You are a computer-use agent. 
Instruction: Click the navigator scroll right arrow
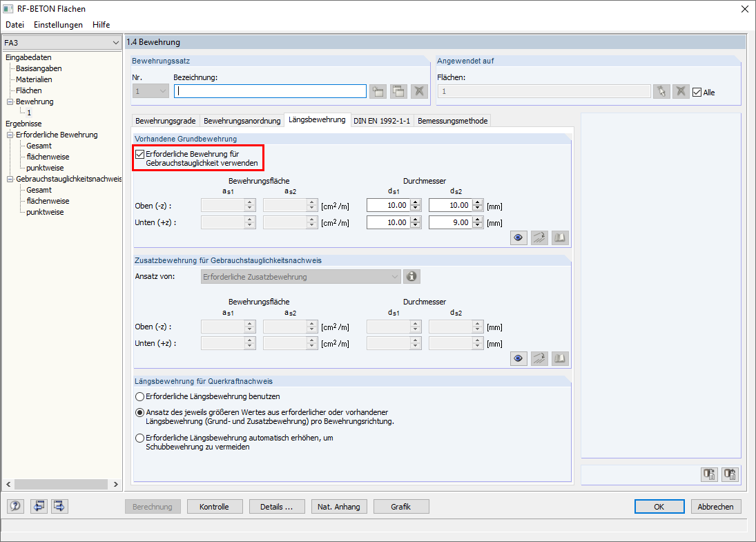(x=116, y=484)
